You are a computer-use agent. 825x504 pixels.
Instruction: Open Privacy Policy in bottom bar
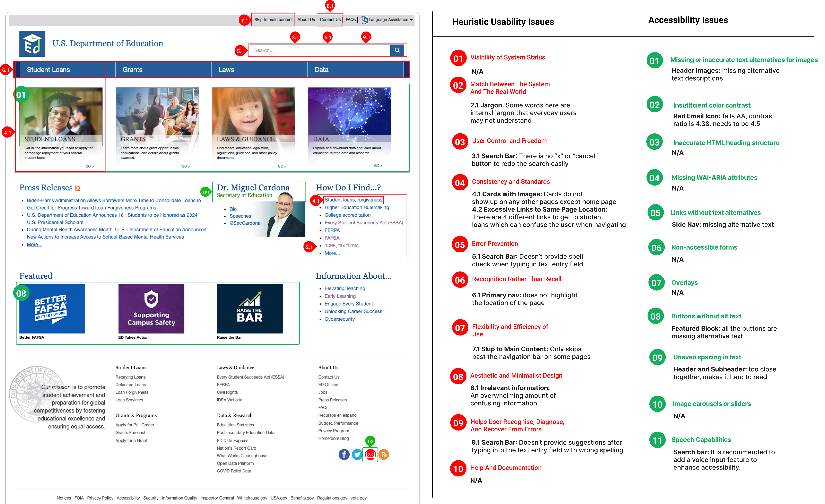[100, 498]
